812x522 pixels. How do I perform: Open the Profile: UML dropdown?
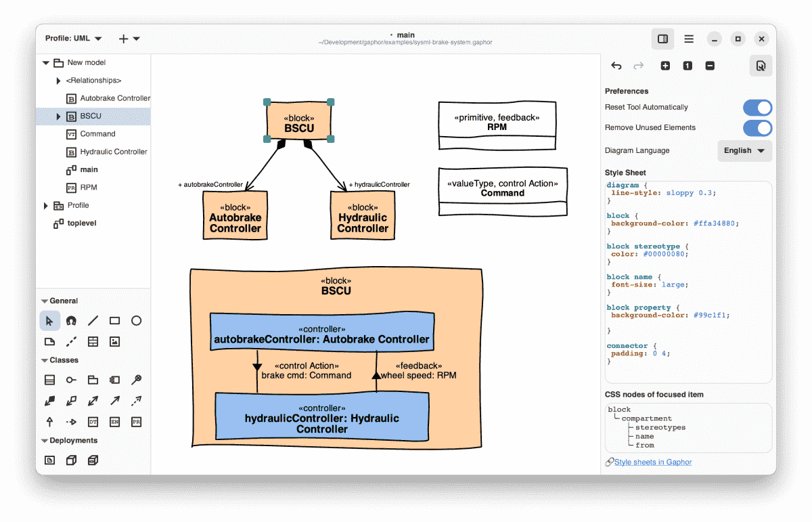[x=74, y=39]
